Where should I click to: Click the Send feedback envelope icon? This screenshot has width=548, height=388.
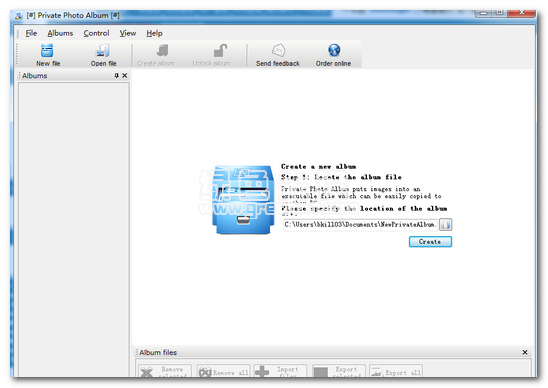pyautogui.click(x=279, y=51)
